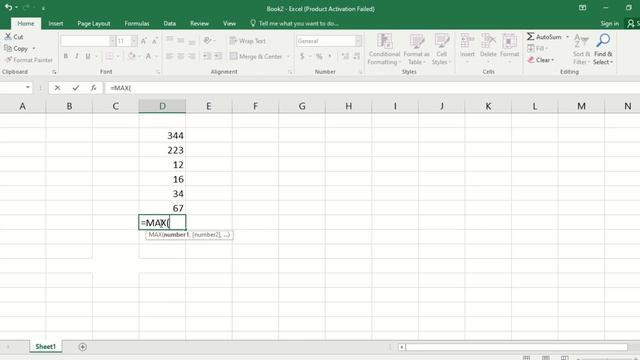The image size is (640, 360).
Task: Open the General number format dropdown
Action: 358,41
